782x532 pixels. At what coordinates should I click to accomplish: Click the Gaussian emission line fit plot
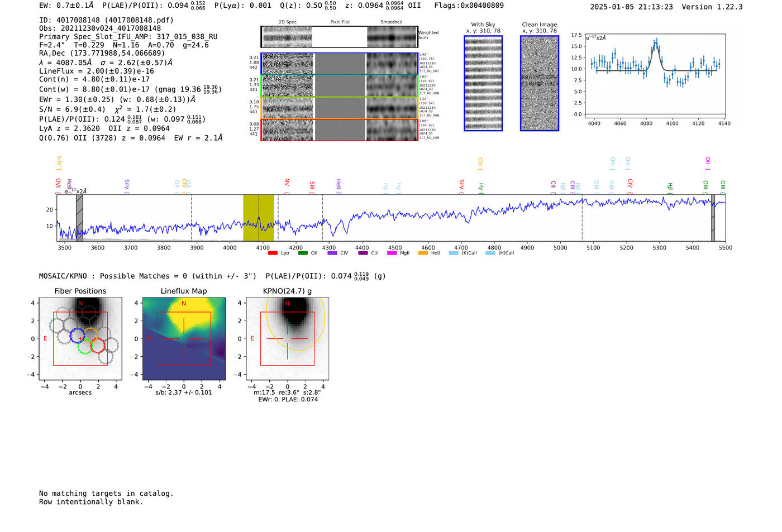tap(655, 76)
